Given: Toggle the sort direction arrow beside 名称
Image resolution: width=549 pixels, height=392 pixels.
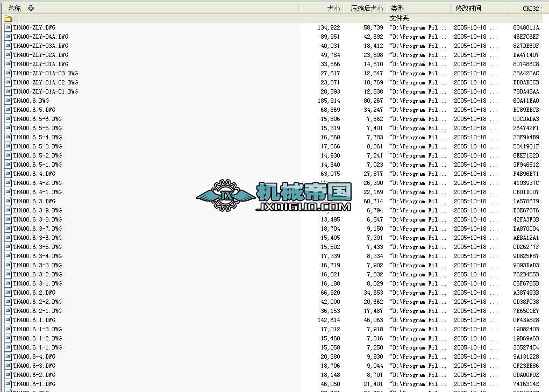Looking at the screenshot, I should (31, 8).
